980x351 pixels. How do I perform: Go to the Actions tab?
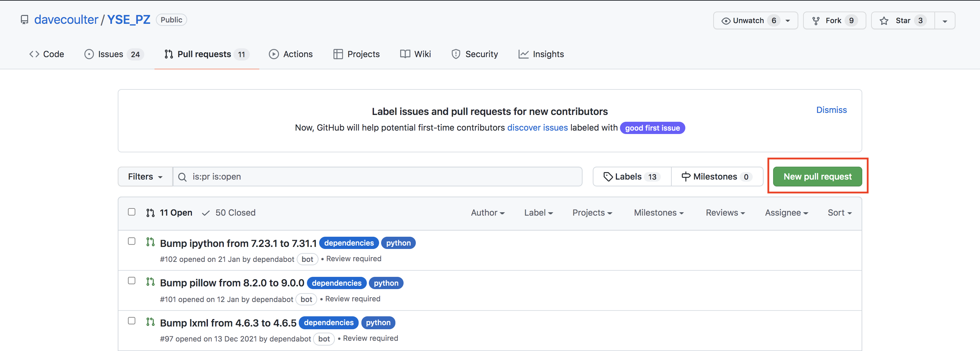(291, 54)
